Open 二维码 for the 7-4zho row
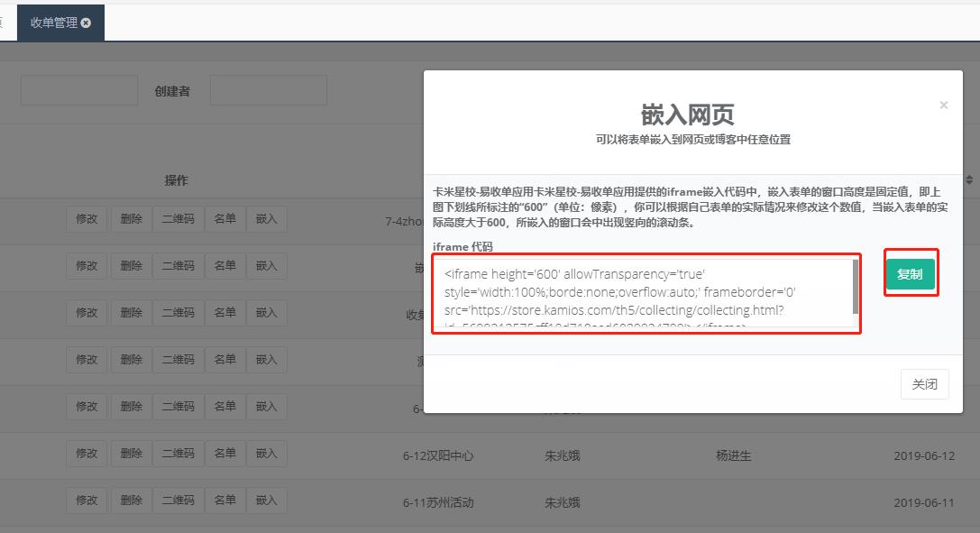Screen dimensions: 980x533 pyautogui.click(x=179, y=219)
